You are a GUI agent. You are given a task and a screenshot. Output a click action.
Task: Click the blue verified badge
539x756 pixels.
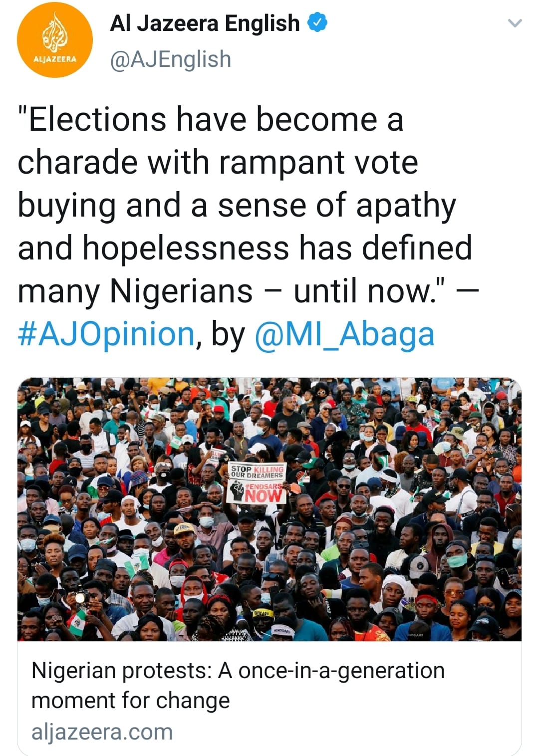[x=317, y=23]
